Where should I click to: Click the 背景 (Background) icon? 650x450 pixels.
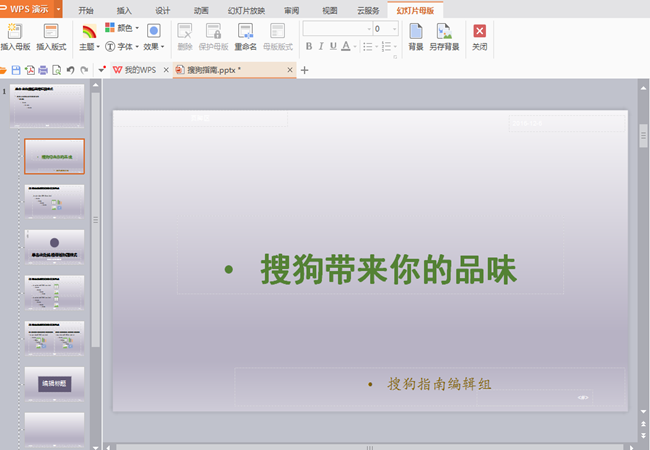pos(416,31)
